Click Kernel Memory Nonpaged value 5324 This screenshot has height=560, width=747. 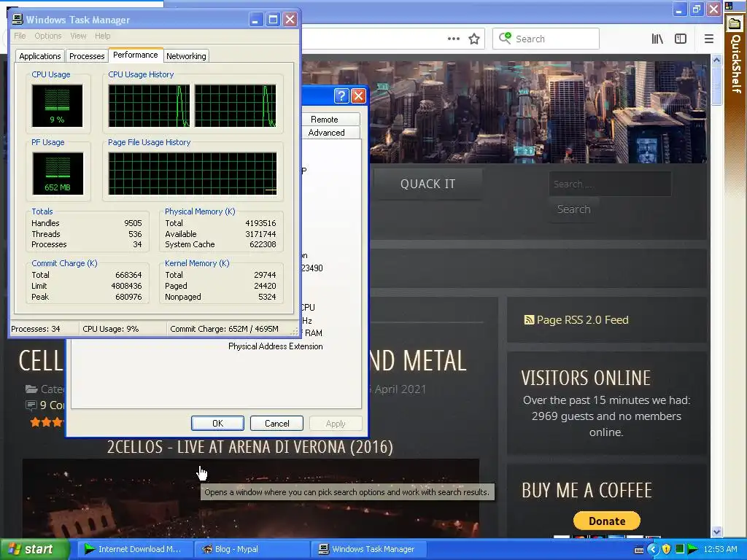(267, 297)
